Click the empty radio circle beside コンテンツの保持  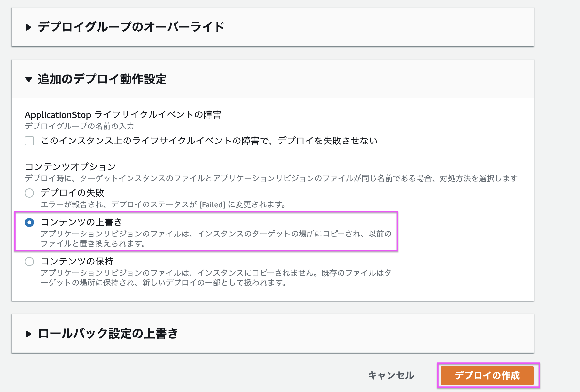click(29, 261)
